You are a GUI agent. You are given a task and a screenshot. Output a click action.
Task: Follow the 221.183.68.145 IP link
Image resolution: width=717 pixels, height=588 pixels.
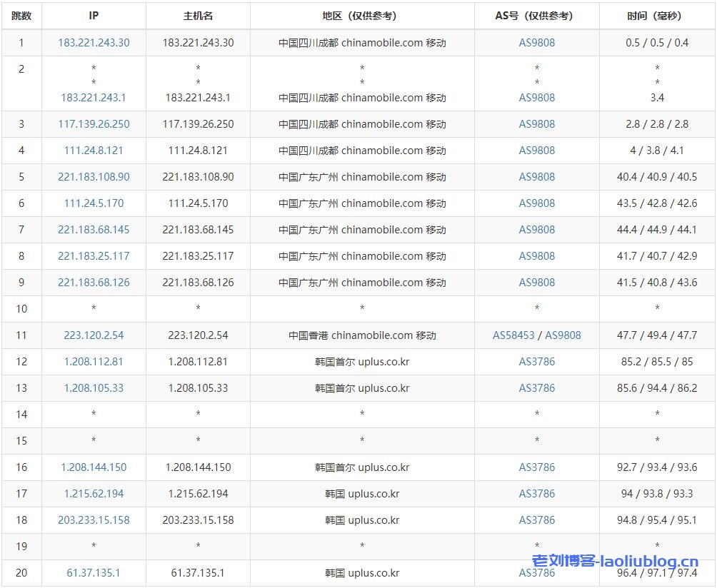tap(94, 230)
